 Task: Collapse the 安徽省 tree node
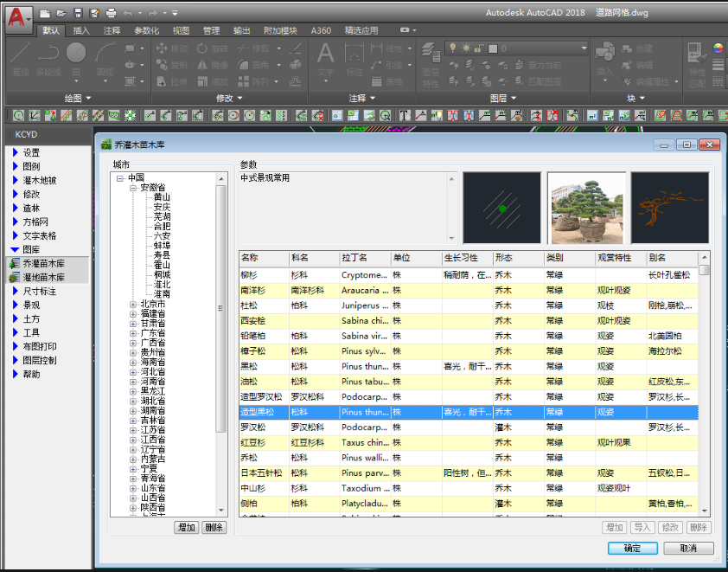(x=134, y=188)
